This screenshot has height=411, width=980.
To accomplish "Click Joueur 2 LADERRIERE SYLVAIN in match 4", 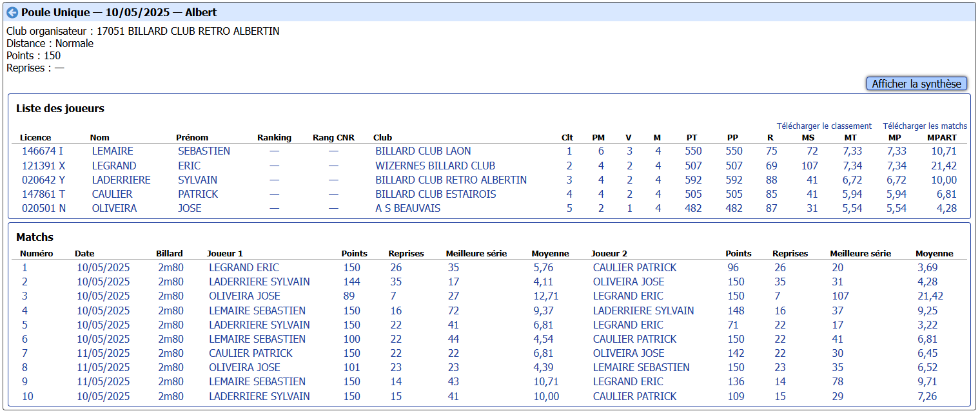I will pos(643,311).
